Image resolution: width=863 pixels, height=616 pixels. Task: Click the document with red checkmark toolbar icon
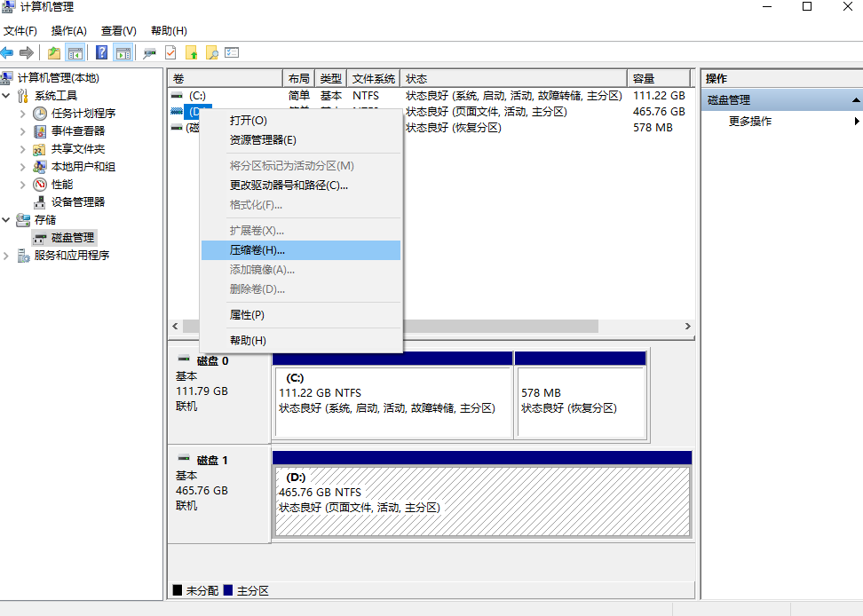169,52
